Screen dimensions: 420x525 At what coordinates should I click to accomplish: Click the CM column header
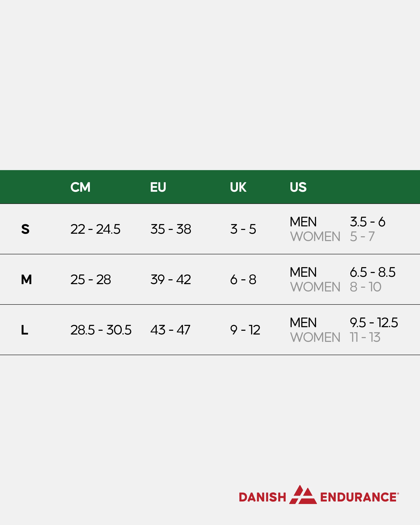coord(80,187)
